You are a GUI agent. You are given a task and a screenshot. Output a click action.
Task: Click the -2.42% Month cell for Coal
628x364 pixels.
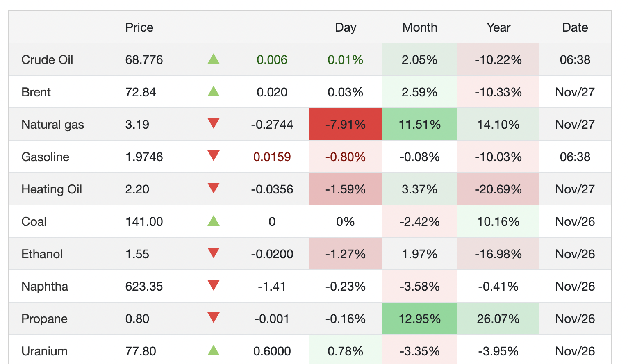[x=420, y=221]
